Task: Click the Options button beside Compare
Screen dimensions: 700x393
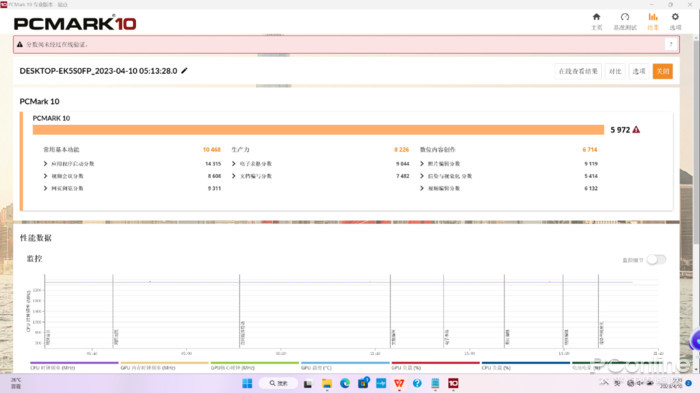Action: [x=639, y=71]
